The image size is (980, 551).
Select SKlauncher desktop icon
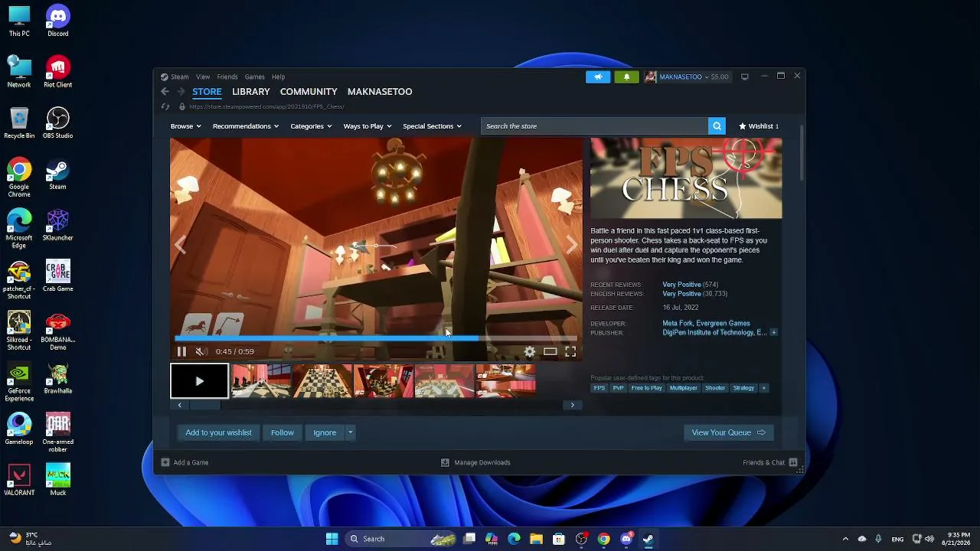coord(57,225)
